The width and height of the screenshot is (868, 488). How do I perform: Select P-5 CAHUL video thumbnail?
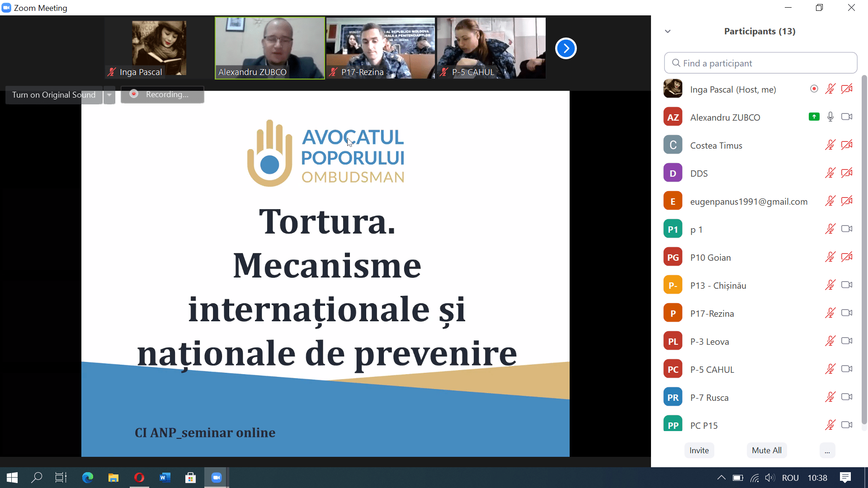(x=491, y=48)
